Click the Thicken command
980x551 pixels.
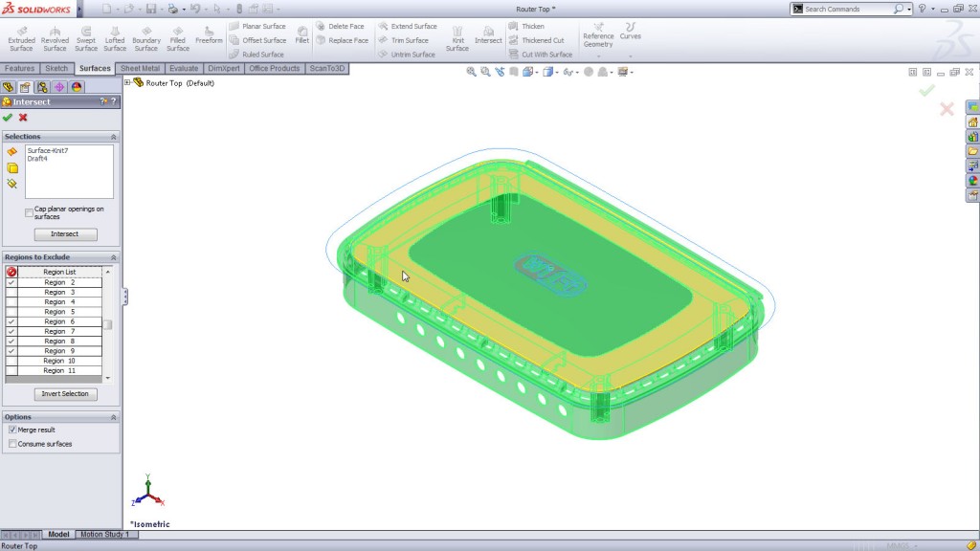[526, 26]
